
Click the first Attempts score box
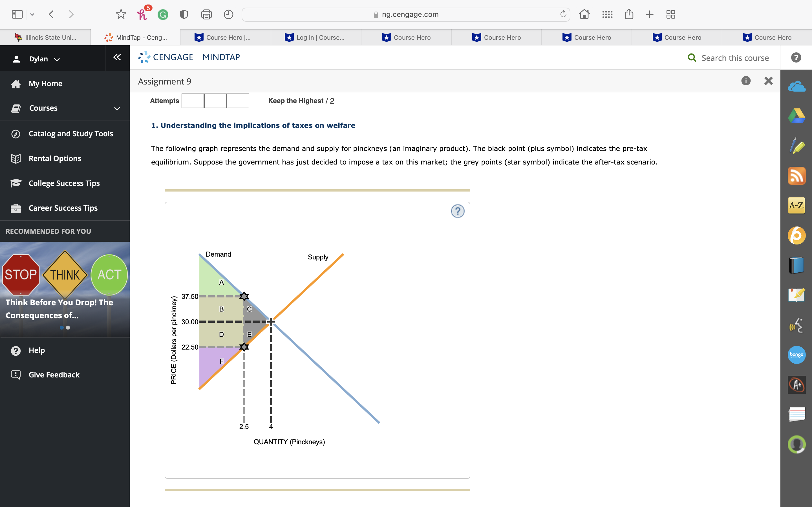click(193, 101)
